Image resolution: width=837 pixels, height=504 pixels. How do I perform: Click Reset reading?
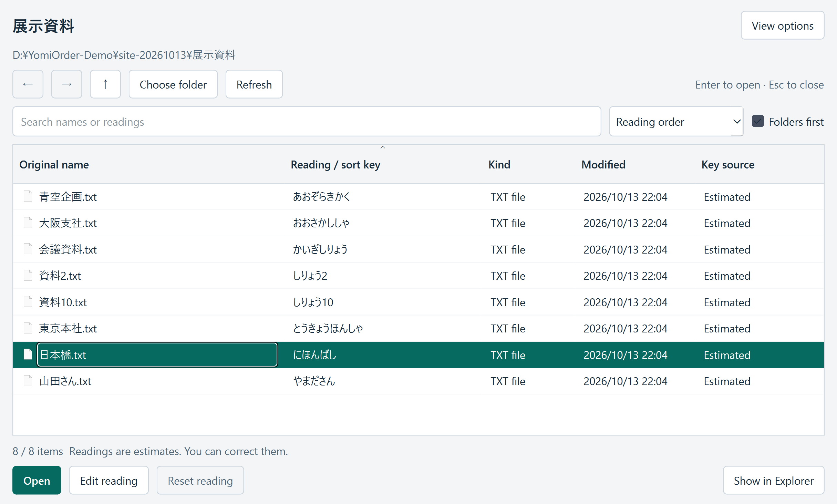coord(200,481)
